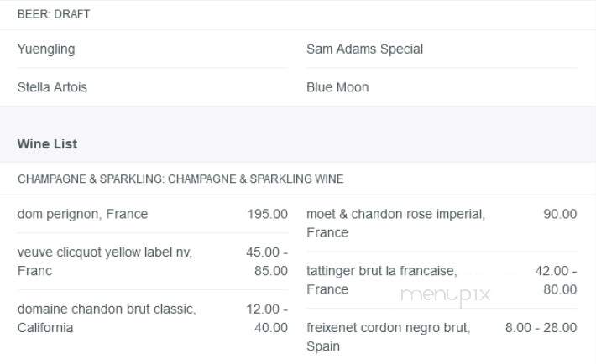596x364 pixels.
Task: Click the Champagne & Sparkling Wine category label
Action: coord(180,179)
